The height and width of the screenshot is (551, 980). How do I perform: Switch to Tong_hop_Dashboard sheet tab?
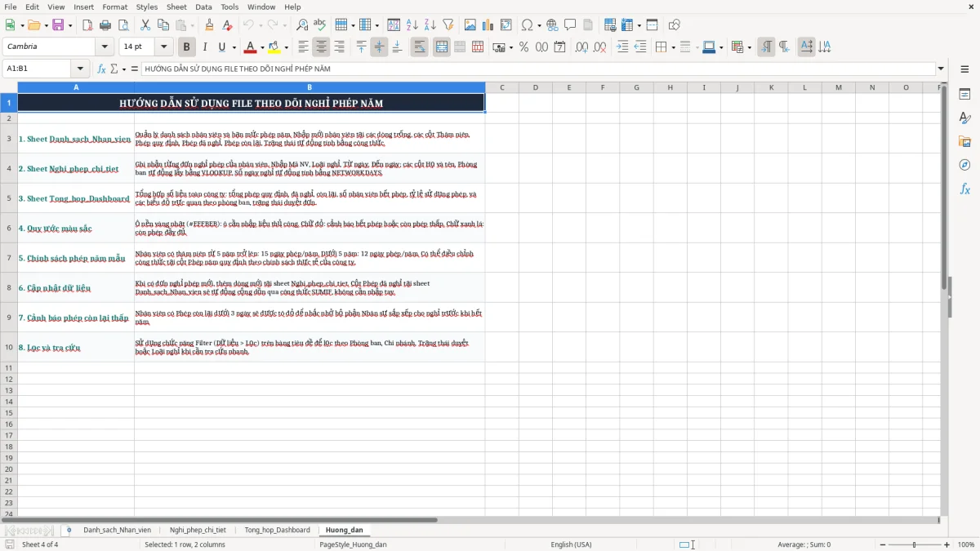point(277,530)
